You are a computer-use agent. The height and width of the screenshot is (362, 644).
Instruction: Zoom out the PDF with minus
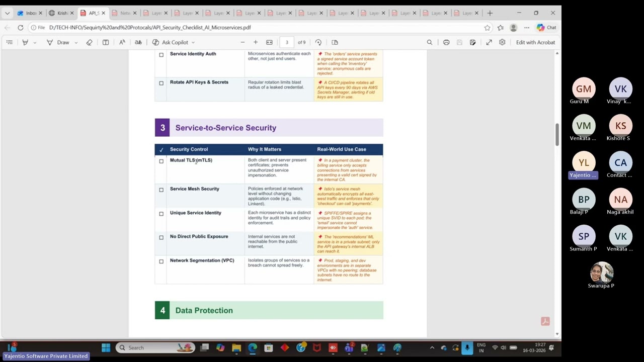pyautogui.click(x=243, y=42)
